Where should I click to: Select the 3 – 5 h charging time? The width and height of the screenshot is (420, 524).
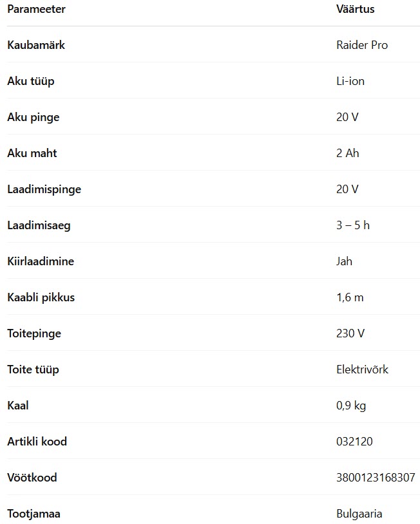pyautogui.click(x=353, y=225)
